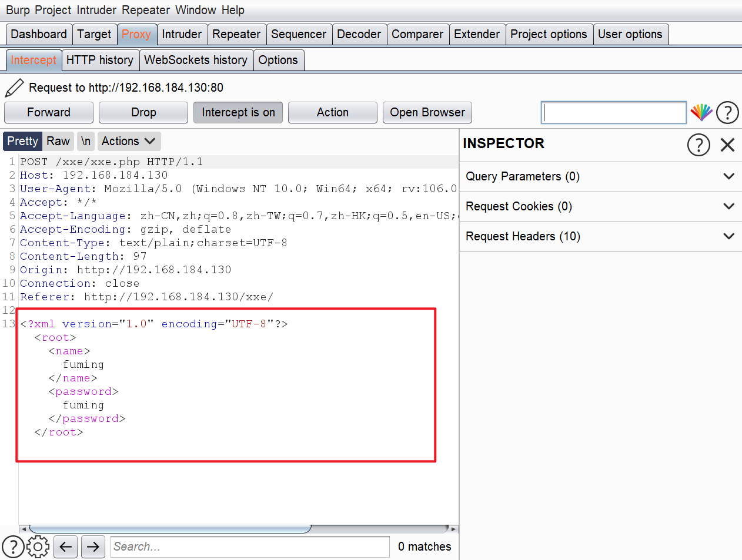Go to next match with right arrow
The height and width of the screenshot is (560, 742).
tap(93, 546)
